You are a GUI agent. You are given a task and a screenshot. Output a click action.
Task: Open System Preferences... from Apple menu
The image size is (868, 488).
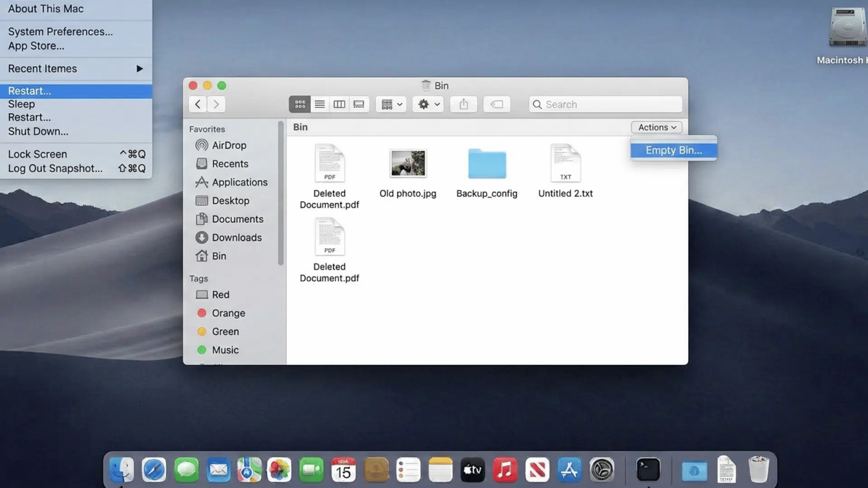tap(76, 32)
